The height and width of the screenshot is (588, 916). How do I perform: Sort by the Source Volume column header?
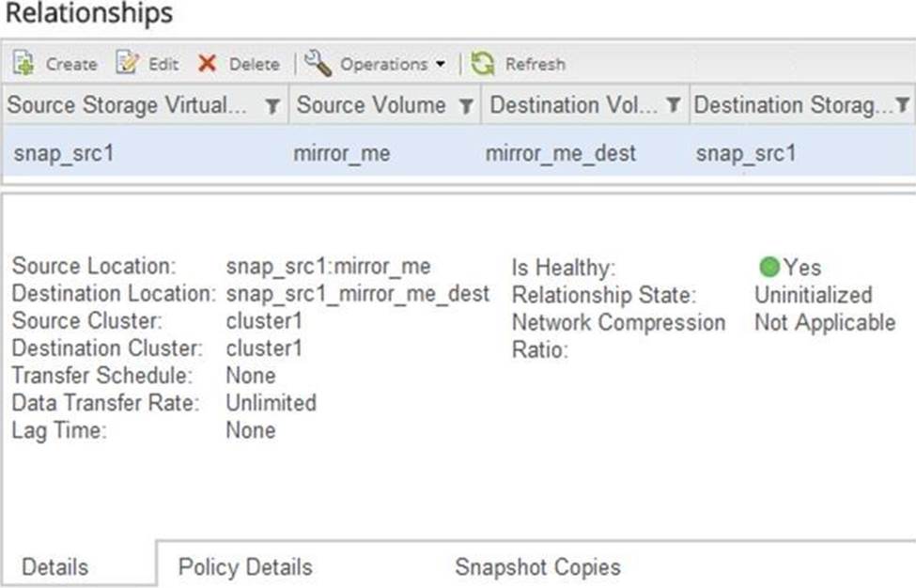371,105
